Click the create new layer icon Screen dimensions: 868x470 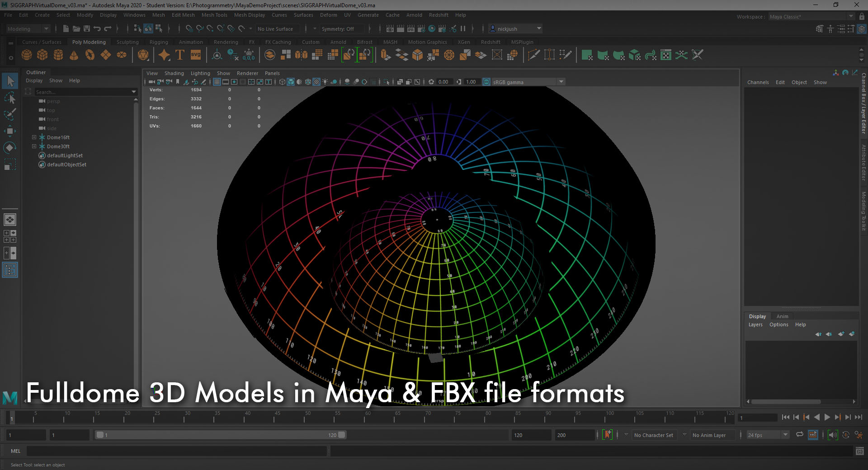coord(841,334)
